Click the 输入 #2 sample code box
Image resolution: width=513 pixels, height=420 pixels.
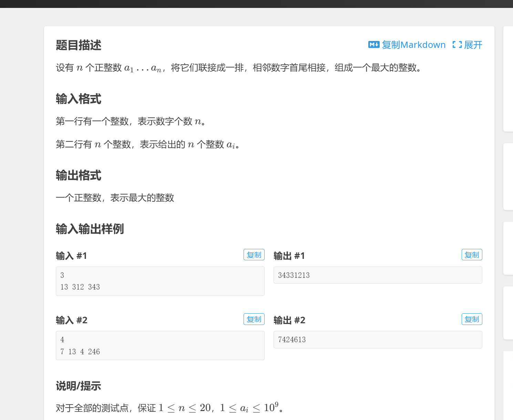[160, 345]
